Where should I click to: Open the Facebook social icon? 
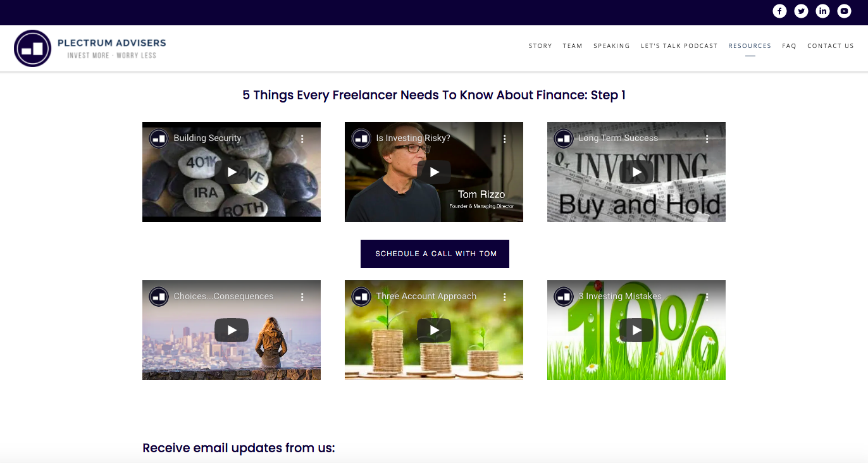779,11
